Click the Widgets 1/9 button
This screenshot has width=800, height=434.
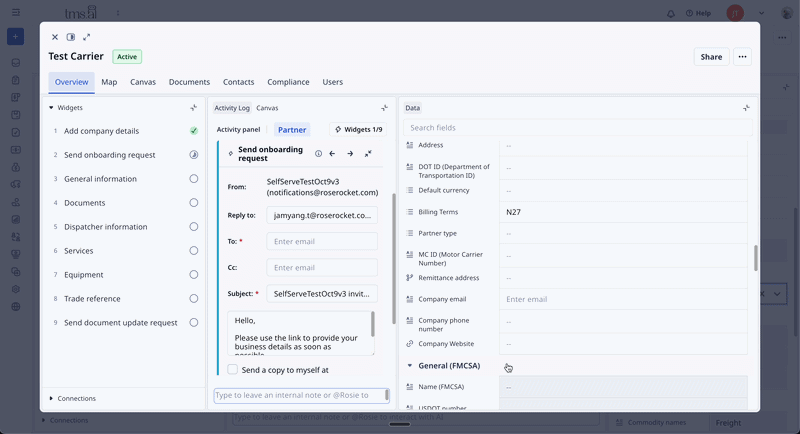click(358, 130)
